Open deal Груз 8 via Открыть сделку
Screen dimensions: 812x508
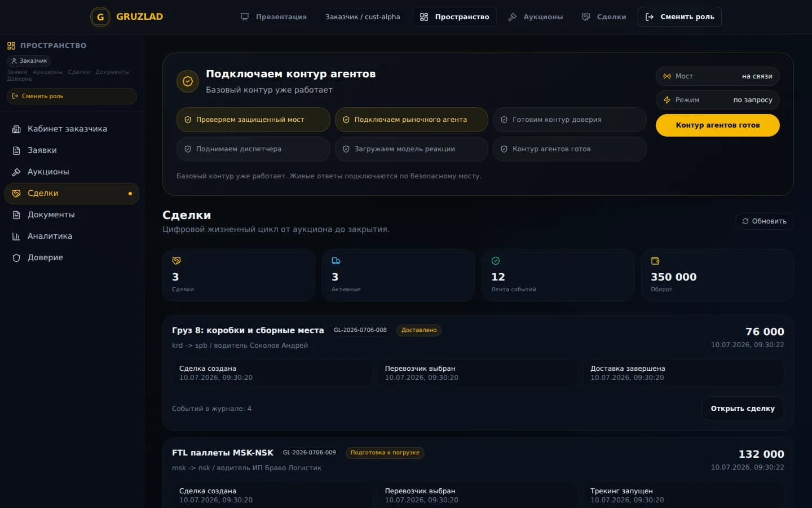[743, 409]
